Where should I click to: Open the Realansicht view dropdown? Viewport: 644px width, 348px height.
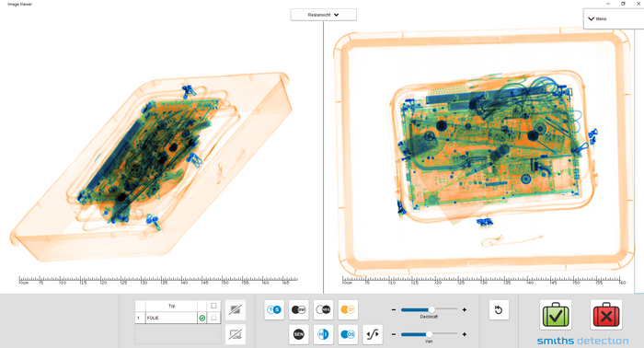[323, 15]
